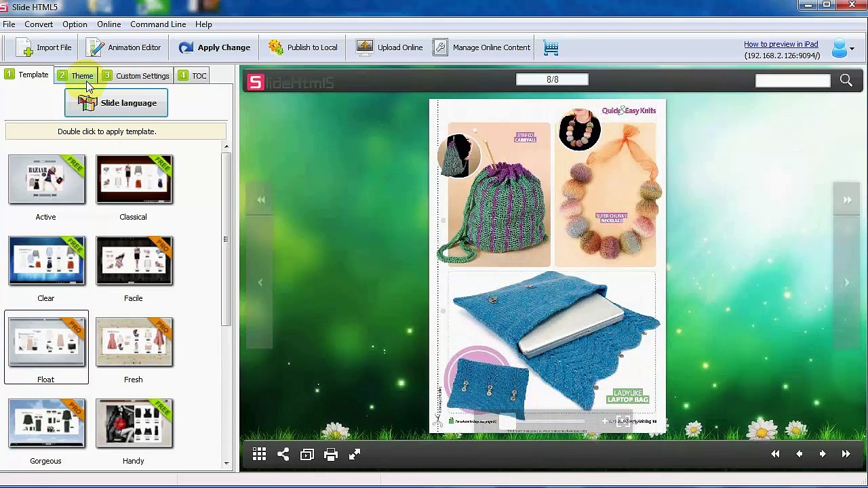This screenshot has height=488, width=868.
Task: Select the Handy template thumbnail
Action: [134, 424]
